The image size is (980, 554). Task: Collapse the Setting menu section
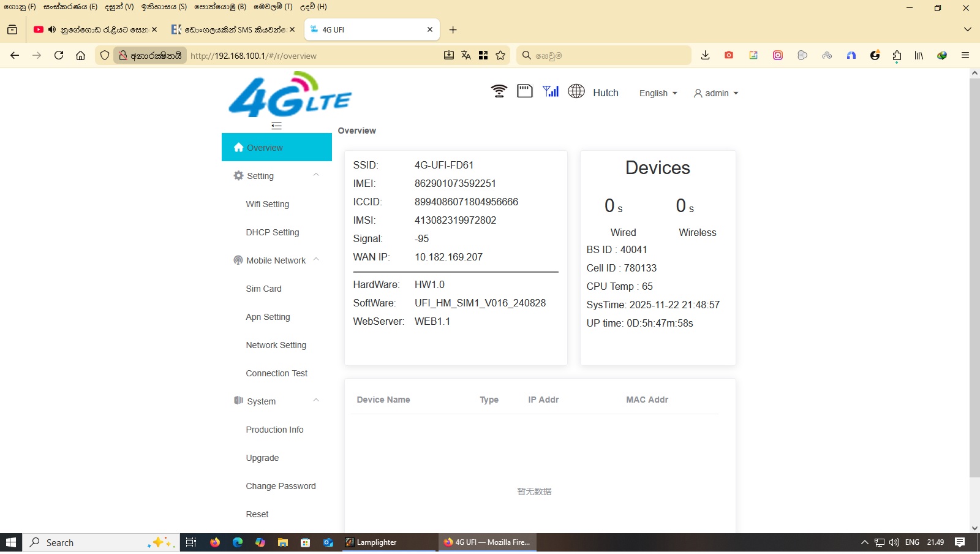pyautogui.click(x=316, y=175)
